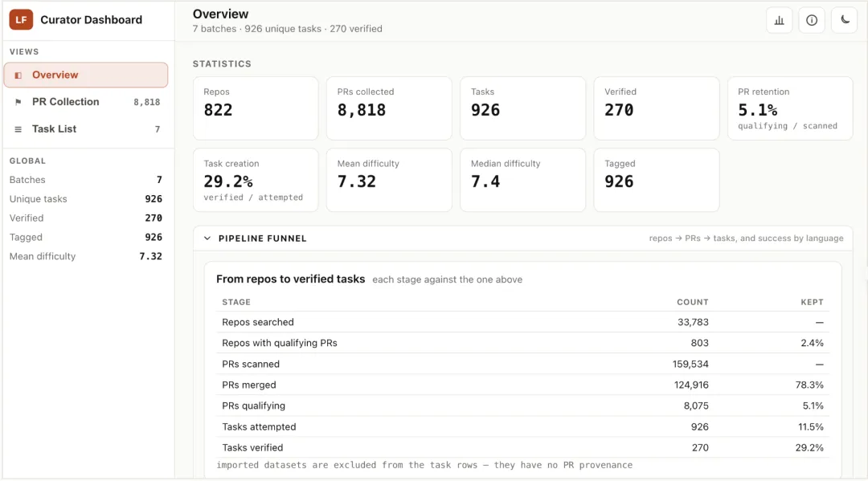This screenshot has height=481, width=868.
Task: Click the PR retention 5.1% card
Action: click(790, 108)
